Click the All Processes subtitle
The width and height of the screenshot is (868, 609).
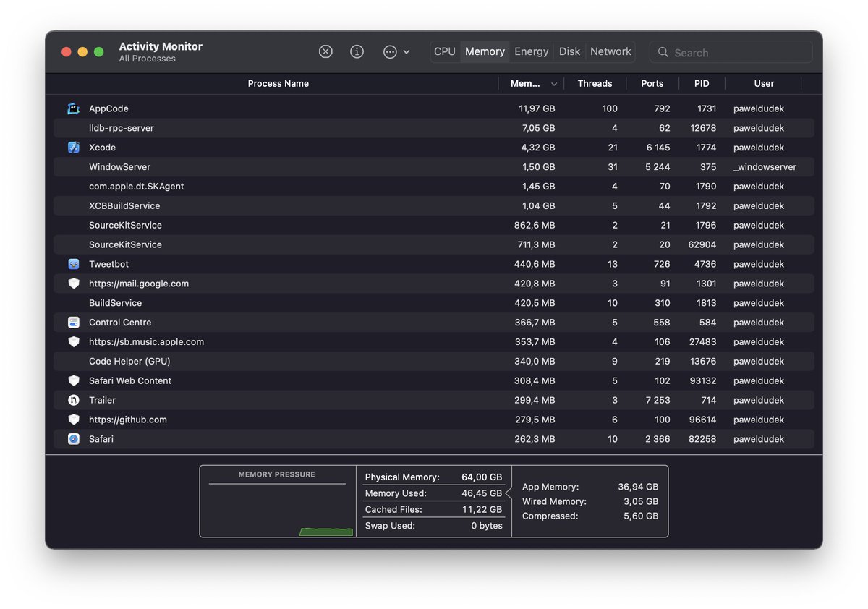point(148,59)
